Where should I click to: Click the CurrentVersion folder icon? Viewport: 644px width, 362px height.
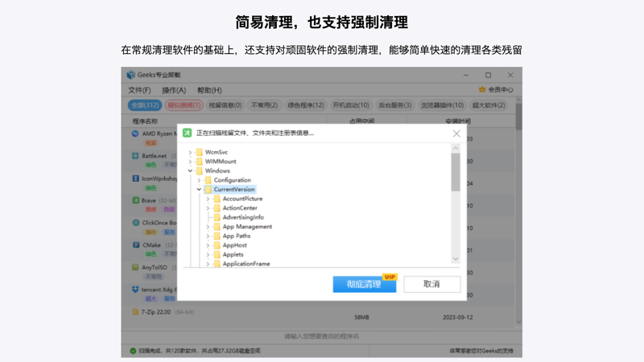coord(208,189)
